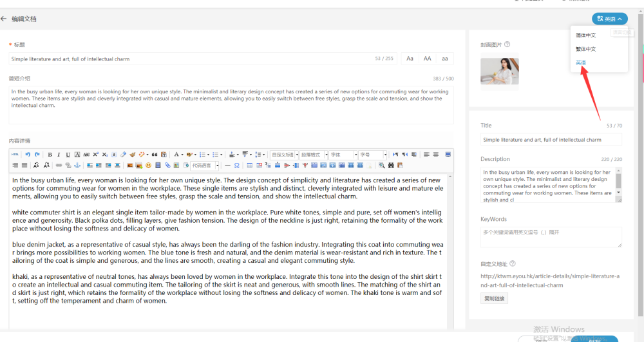Open ordered list style dropdown
Viewport: 644px width, 342px height.
pos(208,155)
